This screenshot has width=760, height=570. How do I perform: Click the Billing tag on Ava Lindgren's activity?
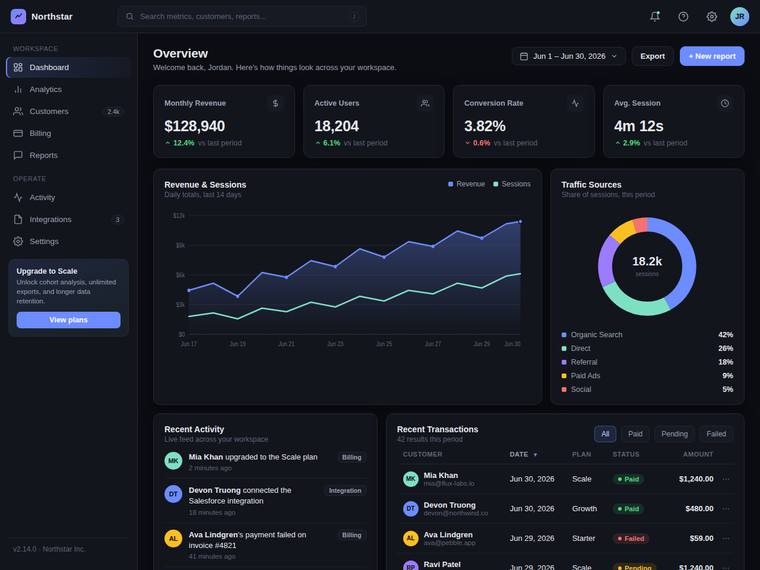pos(351,535)
